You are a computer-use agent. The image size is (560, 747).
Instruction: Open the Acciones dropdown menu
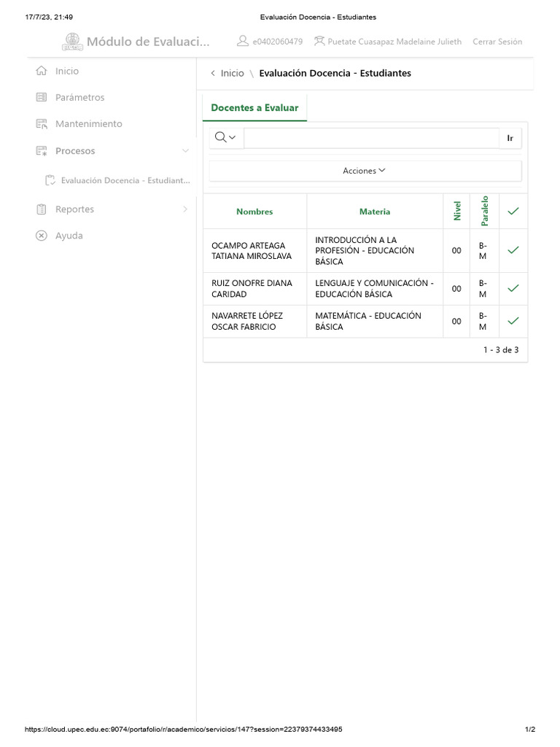365,171
